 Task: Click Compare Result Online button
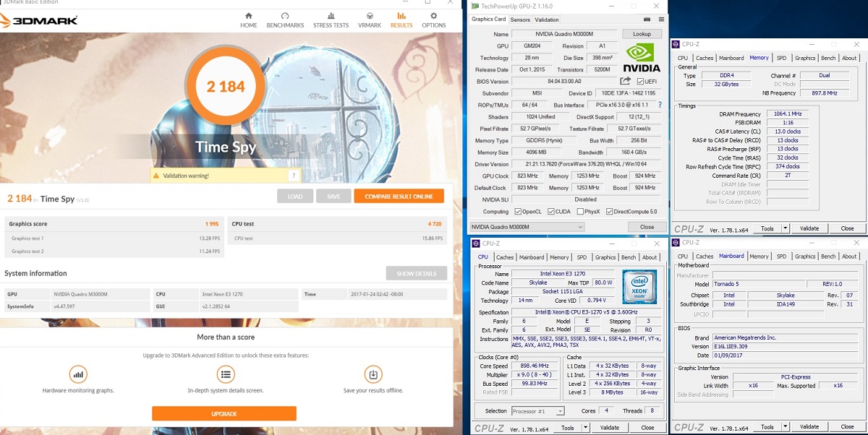pyautogui.click(x=399, y=197)
